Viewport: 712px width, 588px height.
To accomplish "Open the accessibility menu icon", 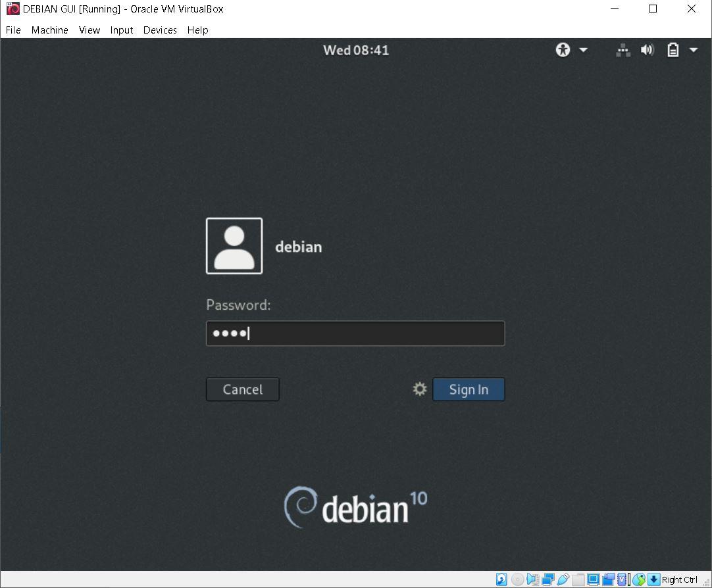I will coord(563,49).
